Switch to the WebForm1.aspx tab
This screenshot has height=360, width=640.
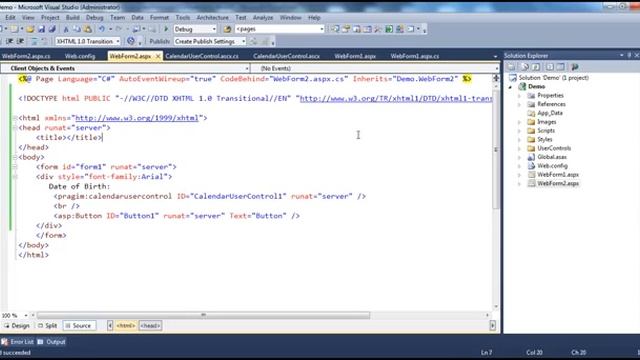coord(355,56)
